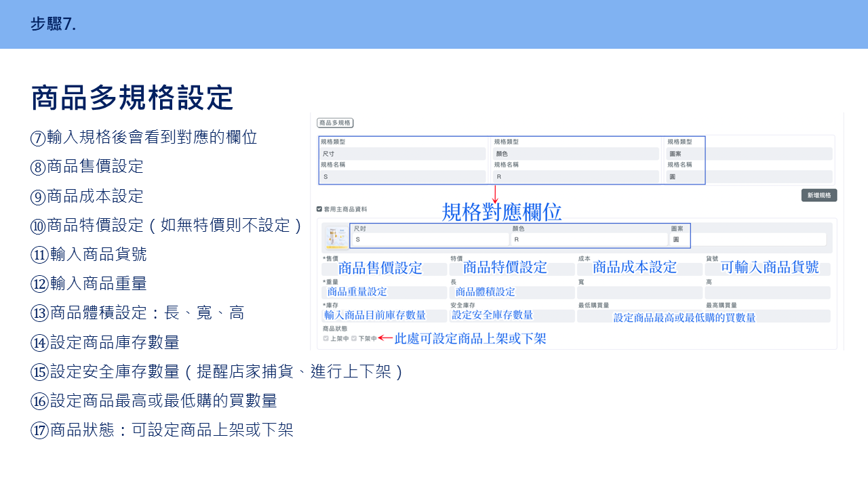Focus the 規格名稱 field under 尺寸
The image size is (868, 488).
(x=403, y=176)
